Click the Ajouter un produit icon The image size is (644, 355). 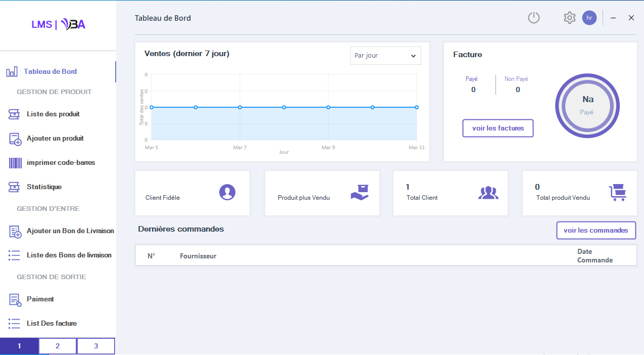point(15,139)
